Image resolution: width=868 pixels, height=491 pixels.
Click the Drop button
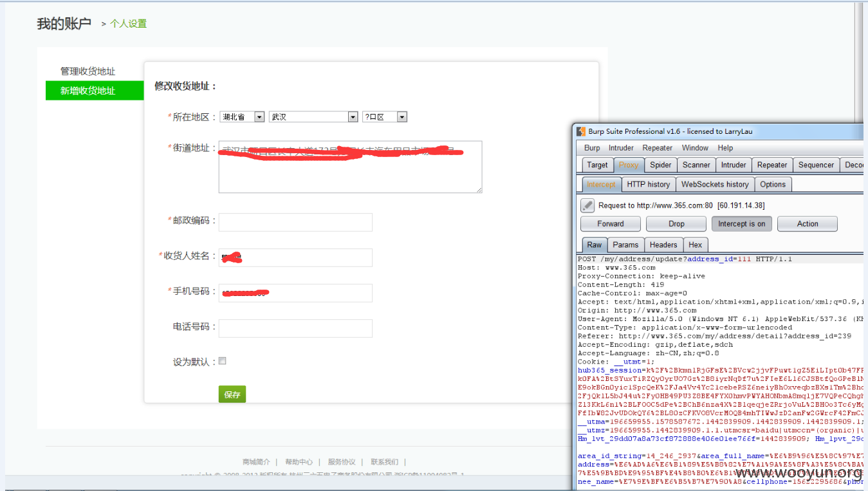tap(676, 224)
